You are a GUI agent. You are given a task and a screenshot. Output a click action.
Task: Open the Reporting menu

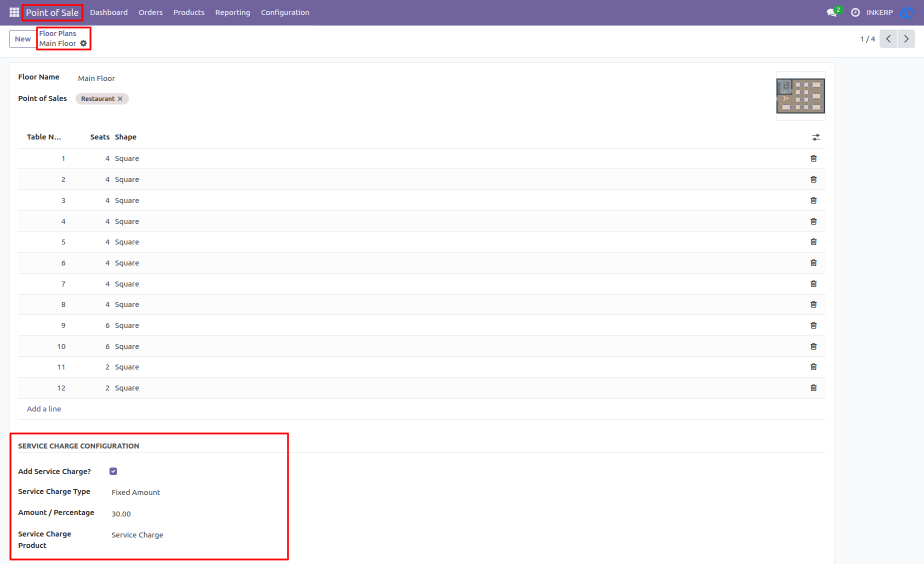232,12
